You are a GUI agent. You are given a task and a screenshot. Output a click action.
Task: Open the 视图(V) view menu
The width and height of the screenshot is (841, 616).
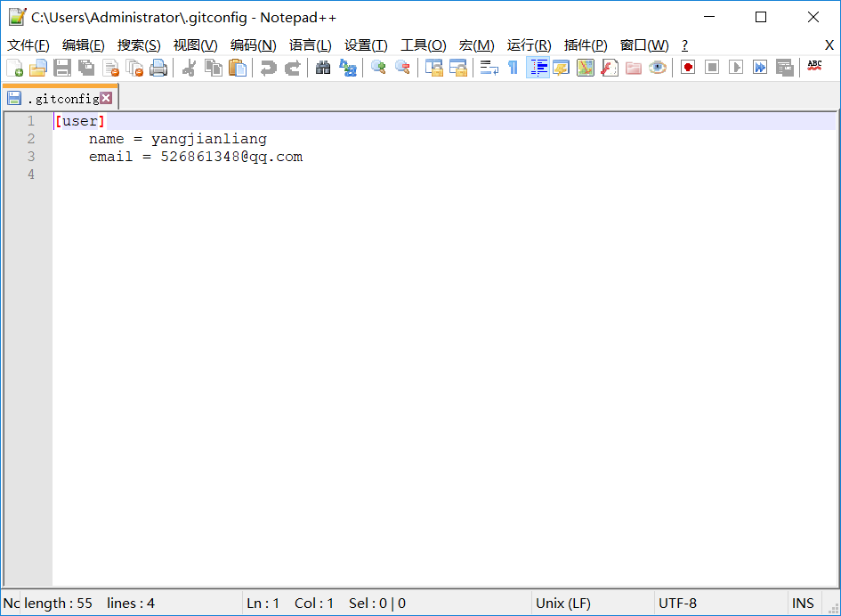(x=195, y=45)
